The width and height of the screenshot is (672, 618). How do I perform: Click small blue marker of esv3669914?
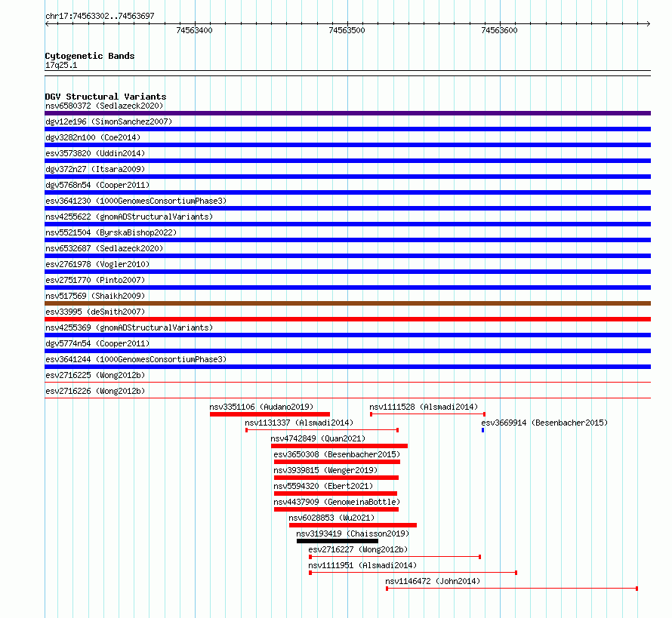tap(483, 430)
